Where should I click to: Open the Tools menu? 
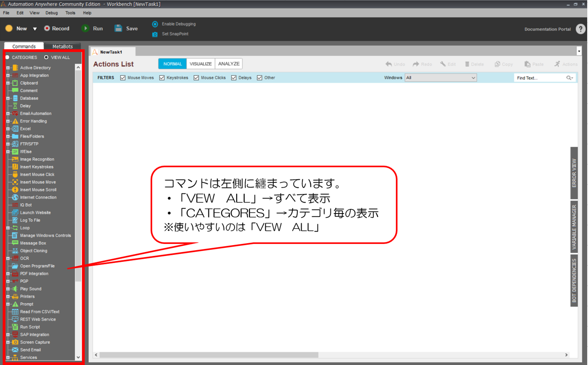point(70,13)
